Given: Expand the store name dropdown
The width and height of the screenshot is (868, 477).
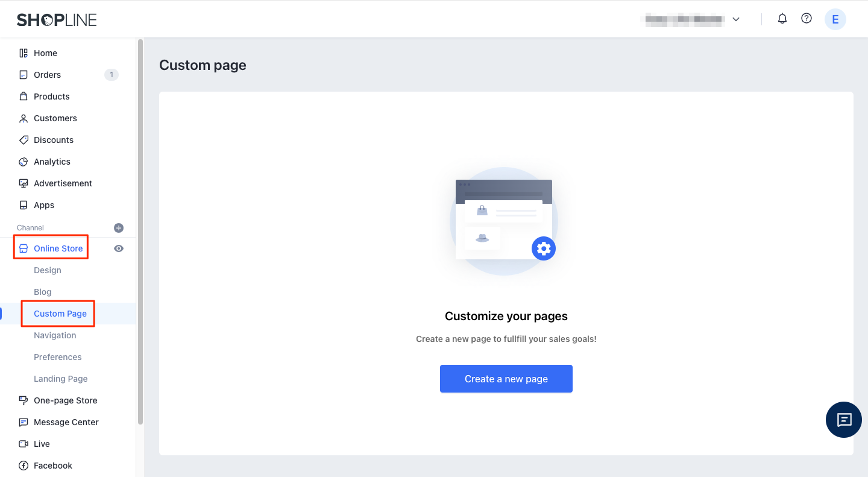Looking at the screenshot, I should point(736,19).
